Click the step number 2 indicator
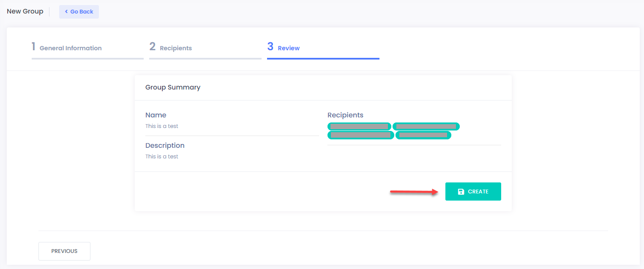 153,47
